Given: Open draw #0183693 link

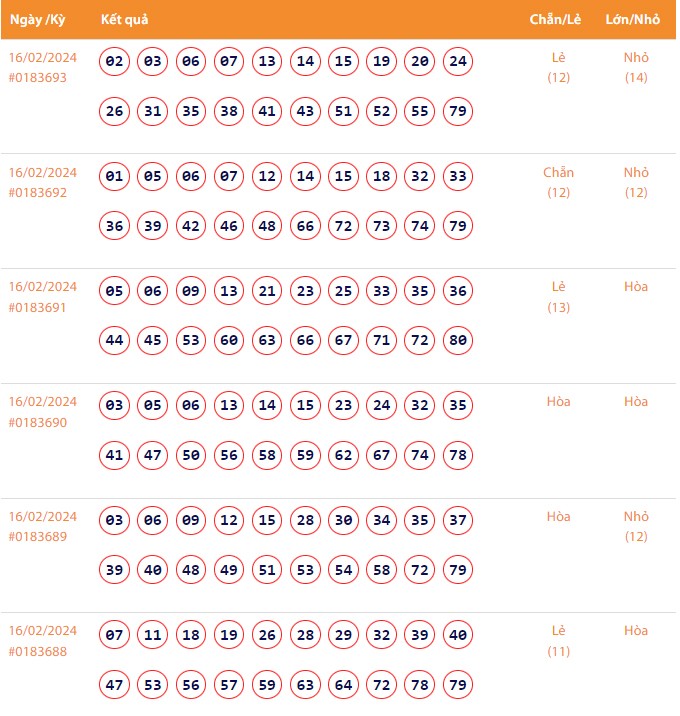Looking at the screenshot, I should click(x=38, y=78).
